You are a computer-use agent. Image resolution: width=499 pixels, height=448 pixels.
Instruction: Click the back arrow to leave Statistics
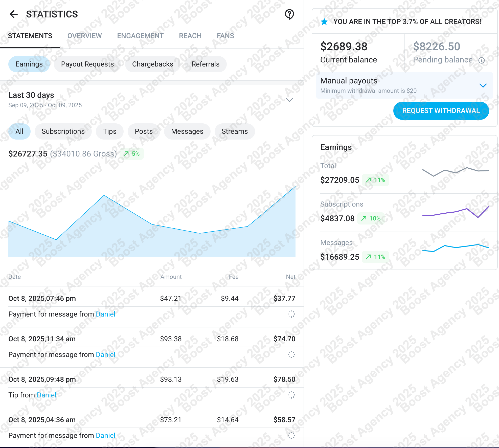14,14
